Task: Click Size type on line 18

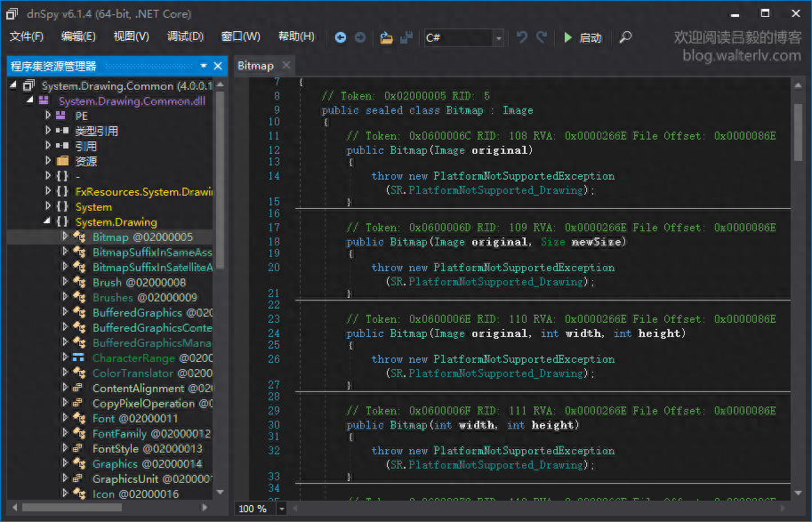Action: point(553,242)
